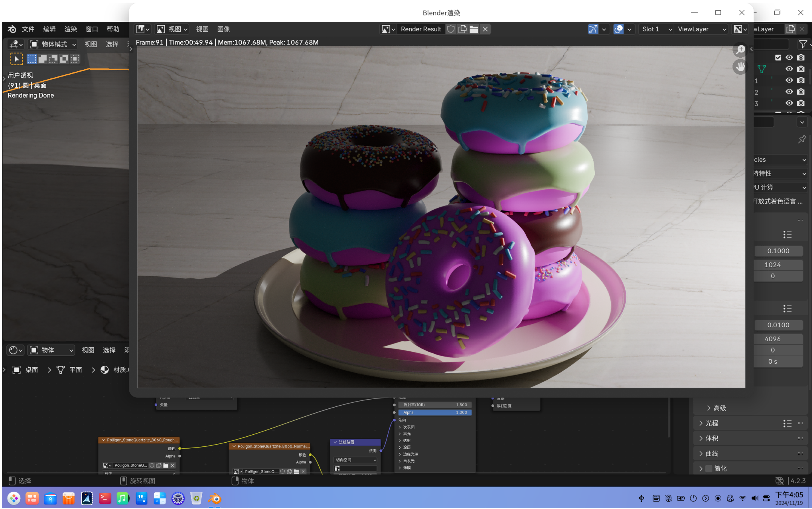Toggle overlay display button in render header
812x509 pixels.
pyautogui.click(x=619, y=29)
